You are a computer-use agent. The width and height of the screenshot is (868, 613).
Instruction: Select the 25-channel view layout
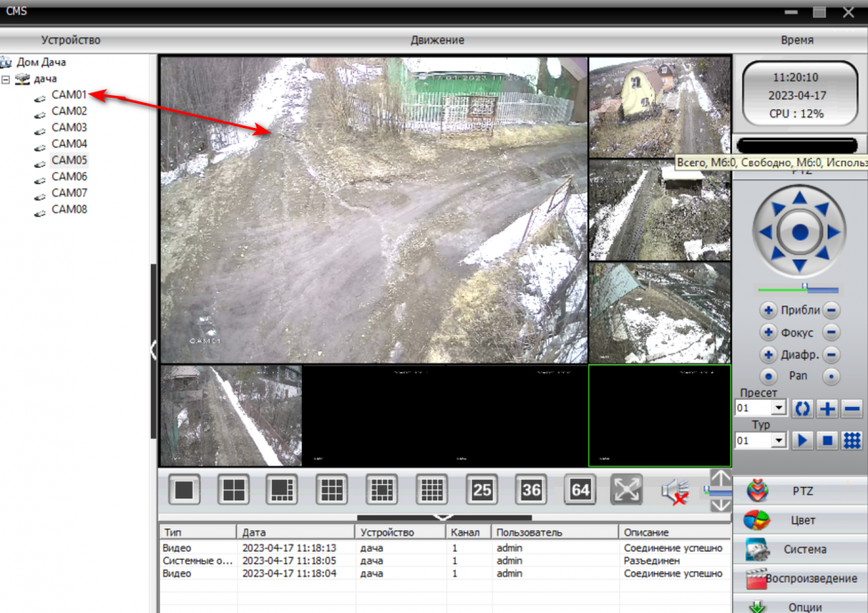coord(482,490)
